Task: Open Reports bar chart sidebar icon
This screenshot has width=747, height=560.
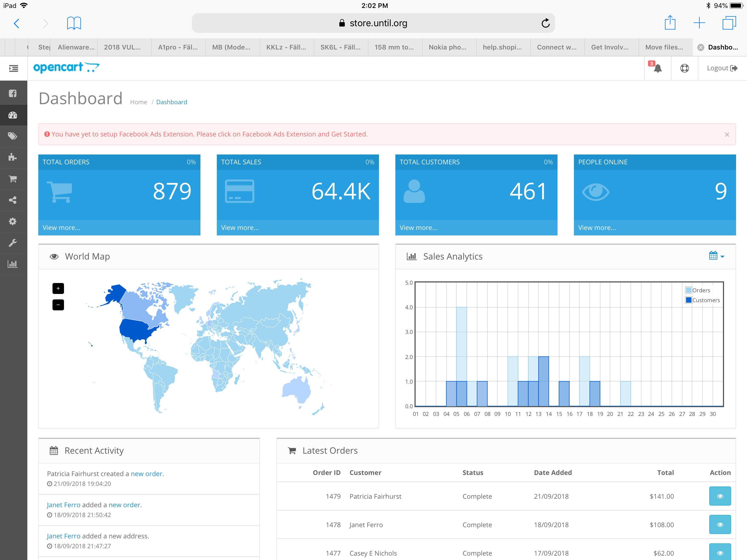Action: point(13,264)
